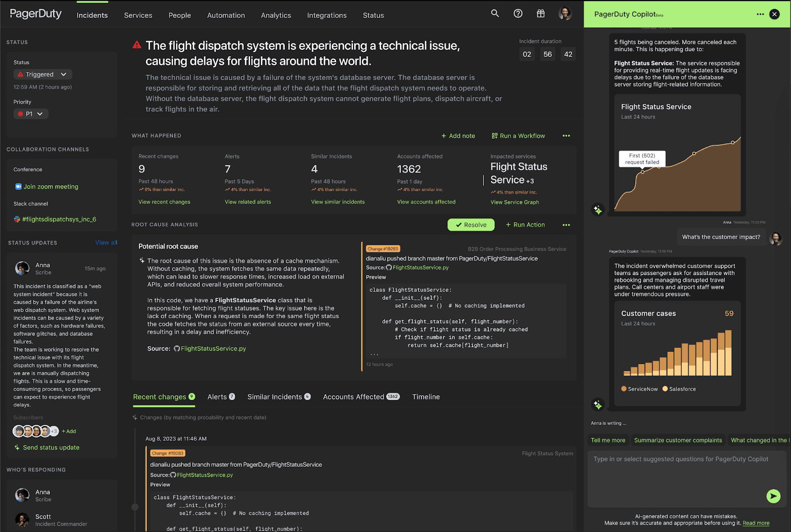Switch to the Accounts Affected tab
Screen dimensions: 791x532
click(361, 397)
